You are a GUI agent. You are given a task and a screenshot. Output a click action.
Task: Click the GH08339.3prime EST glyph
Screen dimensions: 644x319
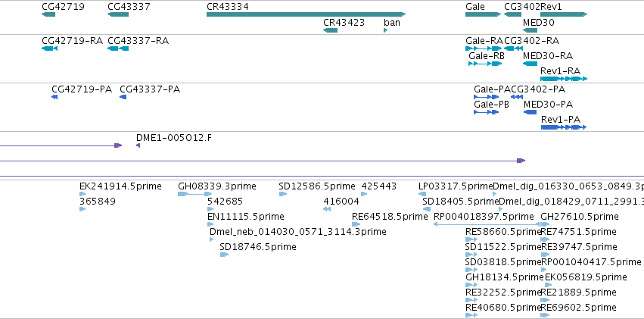(195, 194)
